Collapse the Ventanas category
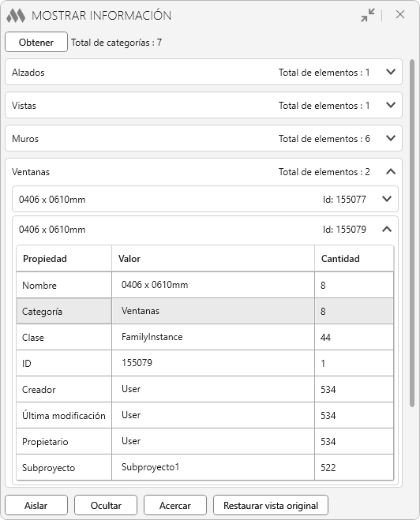The width and height of the screenshot is (420, 520). pyautogui.click(x=391, y=171)
